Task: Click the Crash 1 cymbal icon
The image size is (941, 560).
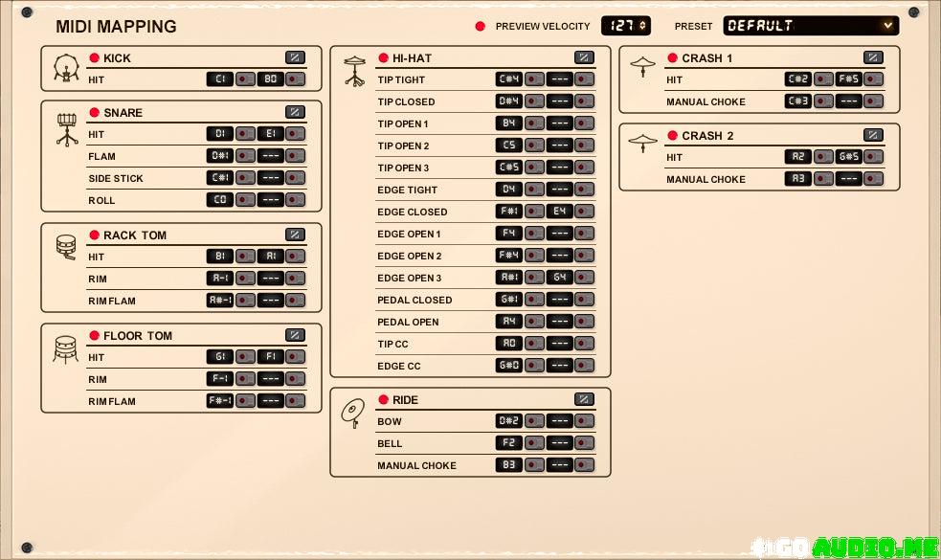Action: pyautogui.click(x=642, y=67)
